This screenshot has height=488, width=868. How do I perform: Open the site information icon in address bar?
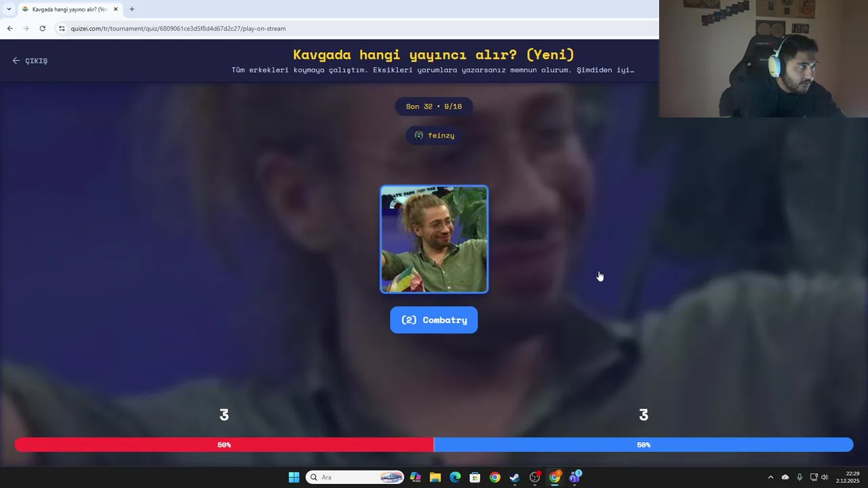[62, 28]
